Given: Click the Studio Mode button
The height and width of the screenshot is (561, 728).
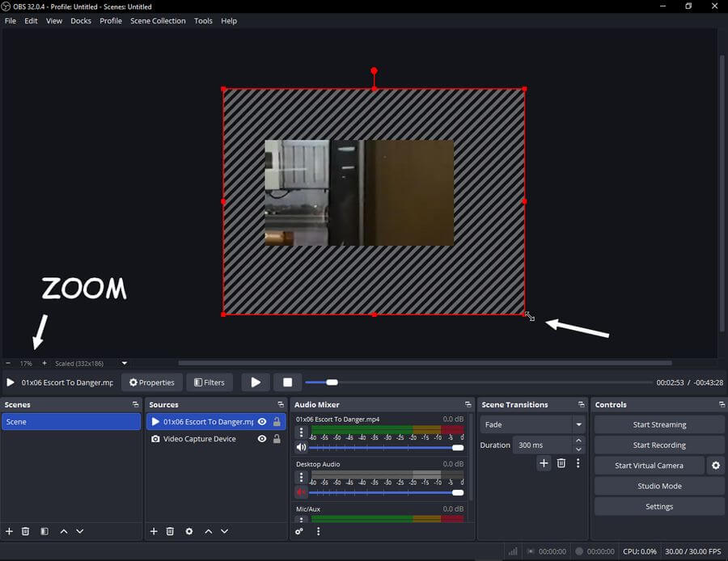Looking at the screenshot, I should [x=659, y=486].
